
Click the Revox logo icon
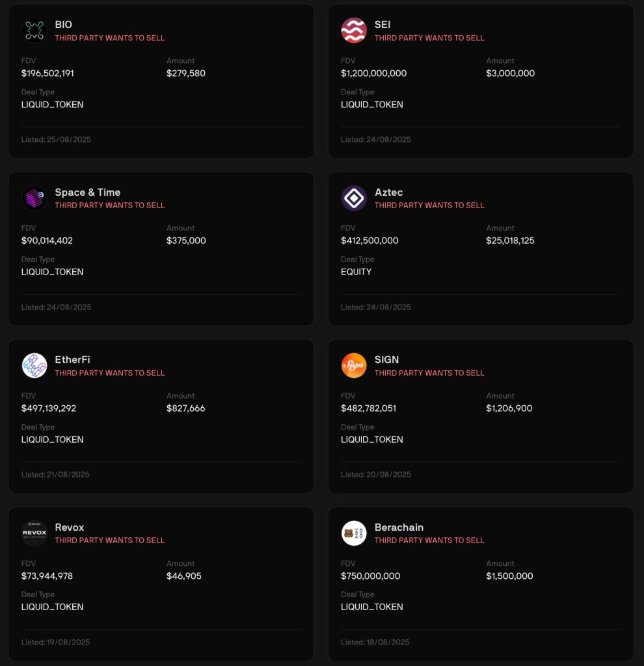(34, 533)
